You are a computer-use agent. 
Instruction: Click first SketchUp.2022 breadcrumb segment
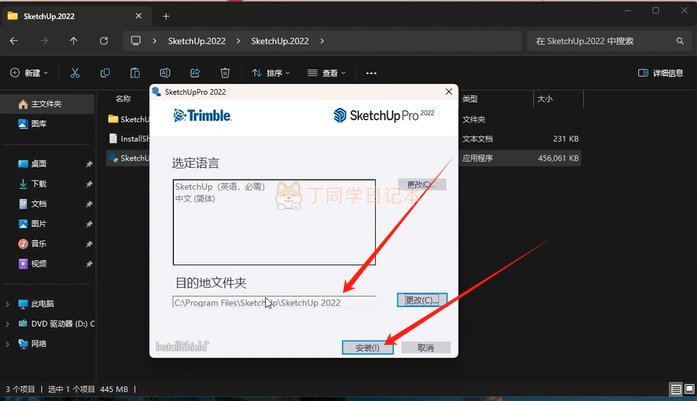pos(197,41)
